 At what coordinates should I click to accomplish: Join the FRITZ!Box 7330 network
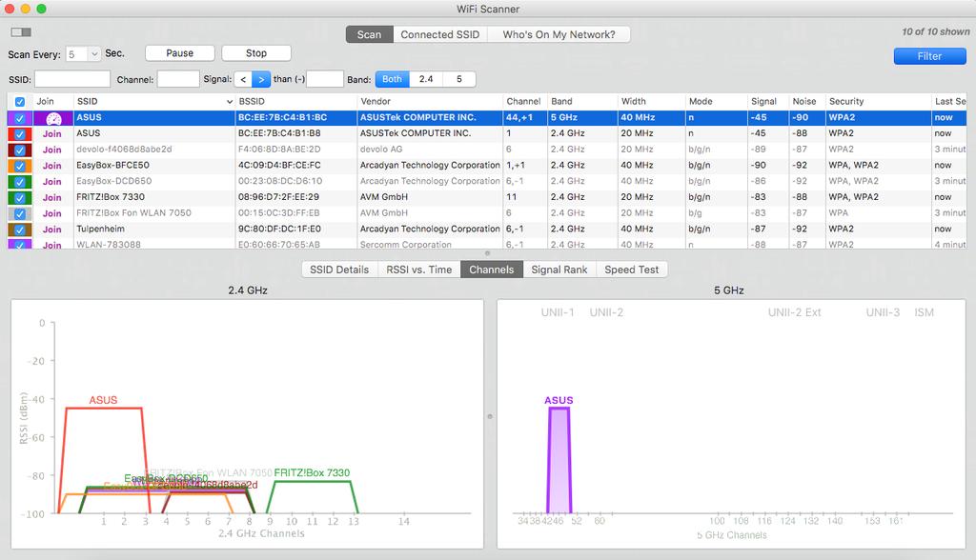[x=52, y=198]
